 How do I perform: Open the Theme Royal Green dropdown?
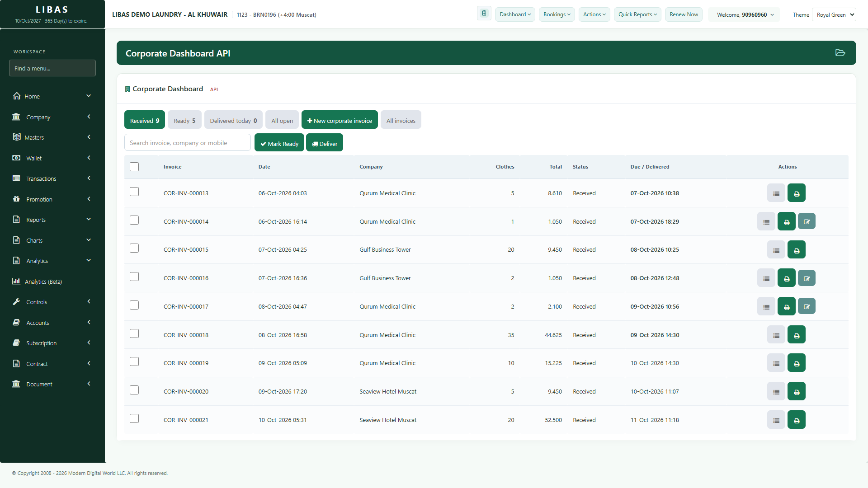834,14
